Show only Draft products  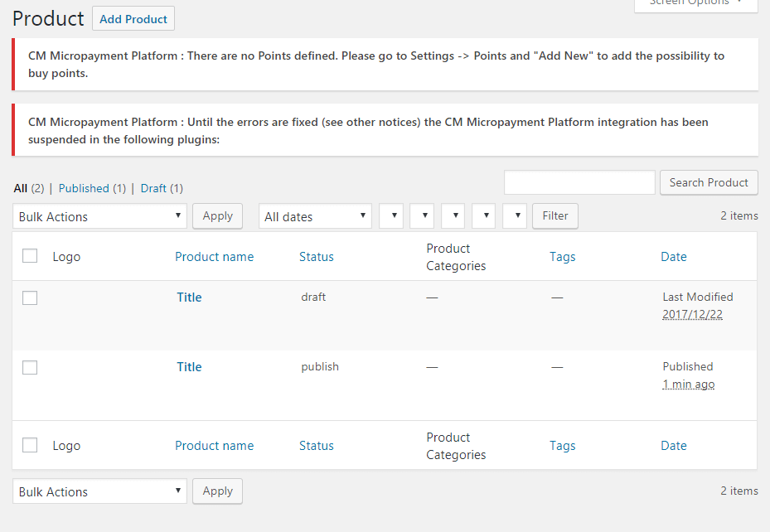[x=153, y=188]
